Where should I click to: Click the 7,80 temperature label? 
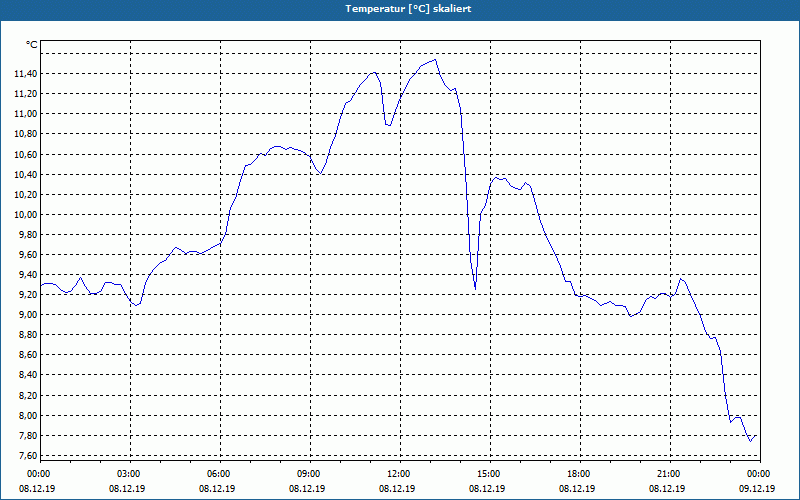pos(28,435)
